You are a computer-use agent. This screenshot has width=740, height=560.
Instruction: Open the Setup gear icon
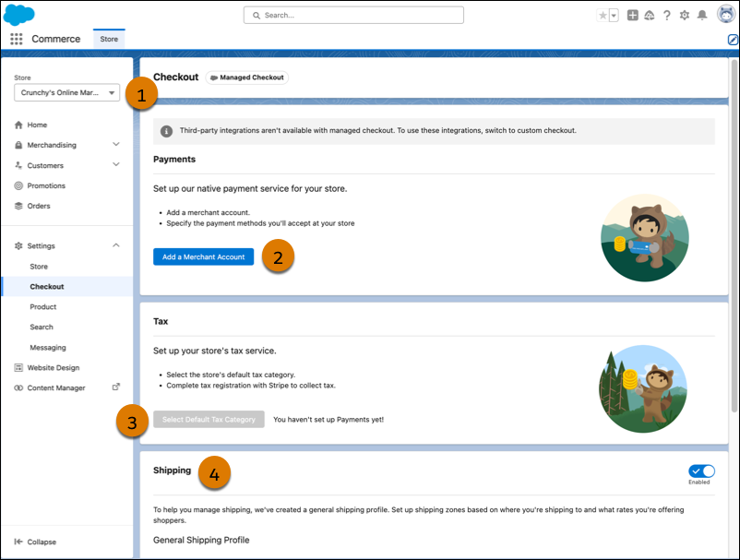point(685,16)
